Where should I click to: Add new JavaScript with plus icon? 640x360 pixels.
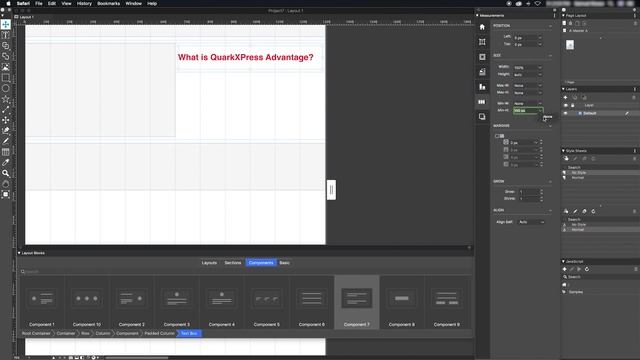coord(564,269)
